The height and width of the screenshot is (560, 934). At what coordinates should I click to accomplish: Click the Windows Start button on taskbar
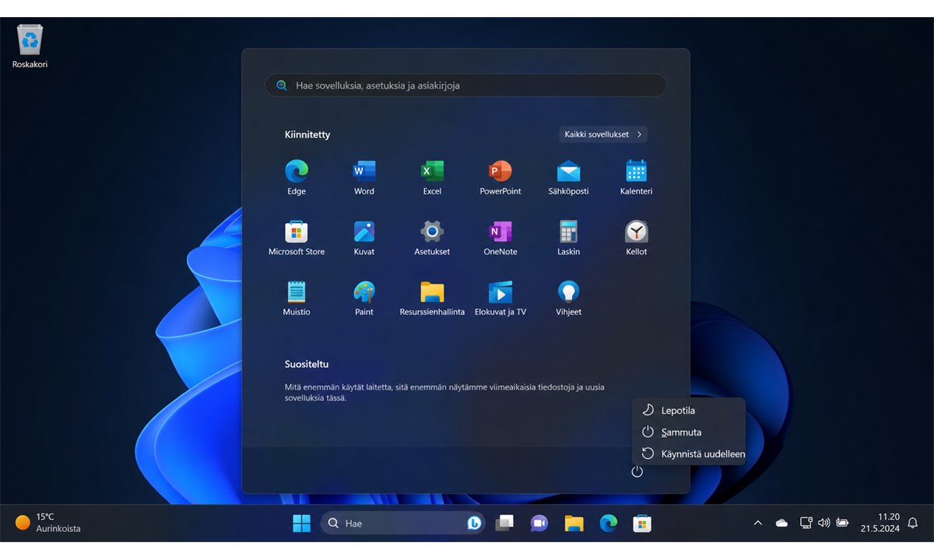click(301, 523)
